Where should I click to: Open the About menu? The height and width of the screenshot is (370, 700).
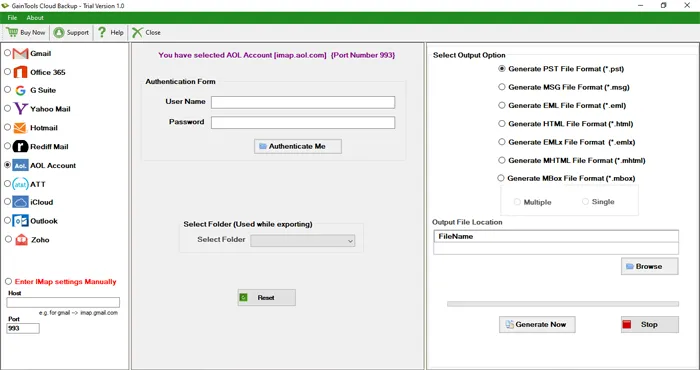(35, 18)
